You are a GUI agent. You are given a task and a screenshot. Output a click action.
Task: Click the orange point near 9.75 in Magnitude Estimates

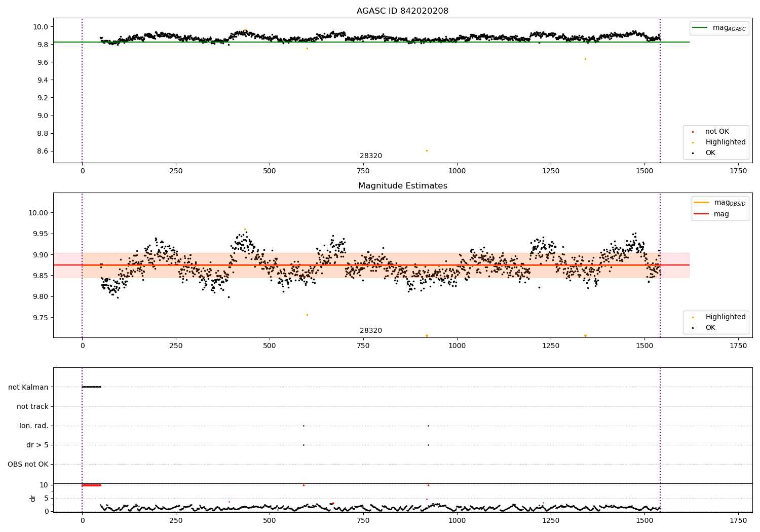307,315
